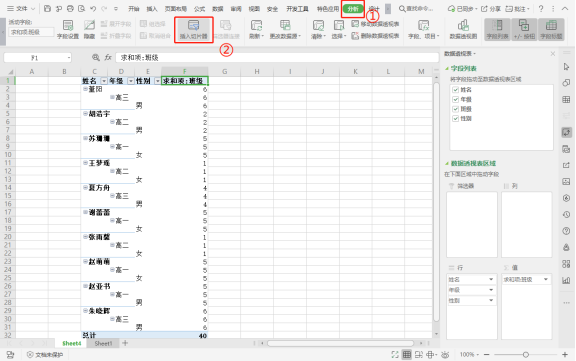Open 字段、项目 fields and items
The image size is (576, 361).
coord(424,29)
